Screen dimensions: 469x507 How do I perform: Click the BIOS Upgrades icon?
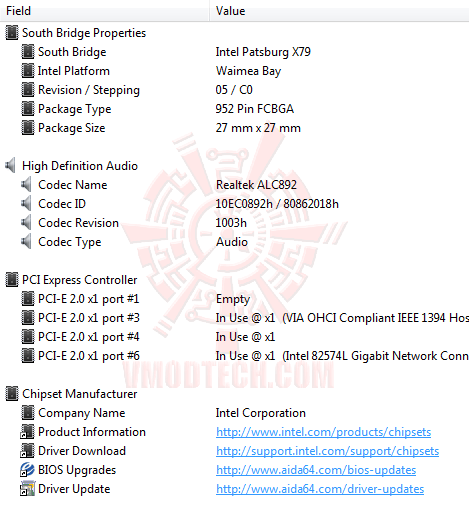[27, 470]
